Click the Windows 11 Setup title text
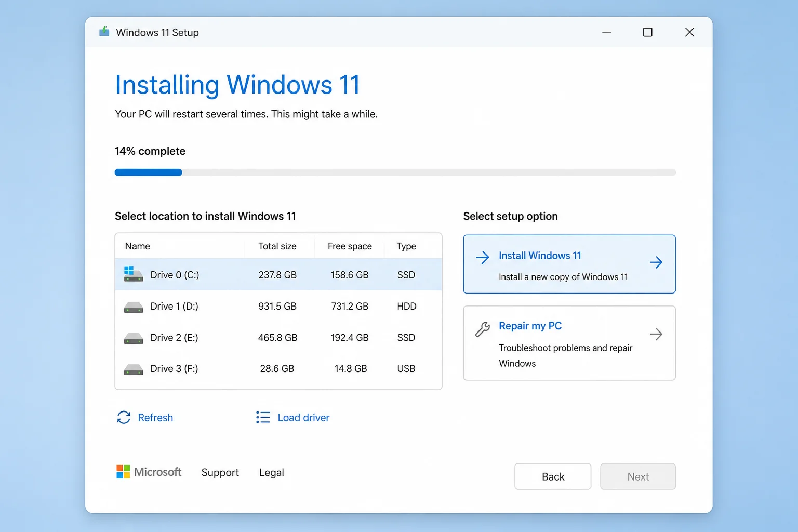 157,32
